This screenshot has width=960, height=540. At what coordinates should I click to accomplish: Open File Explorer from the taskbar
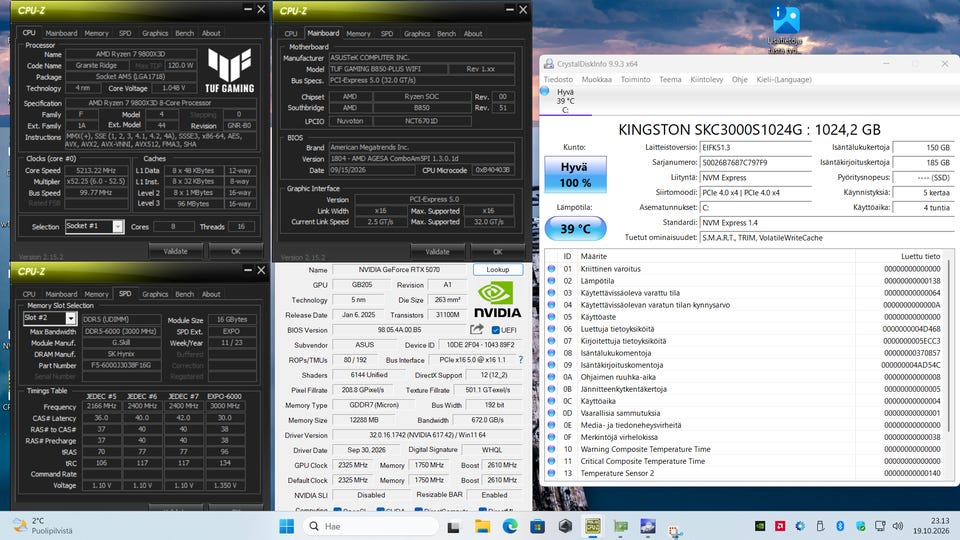(482, 526)
